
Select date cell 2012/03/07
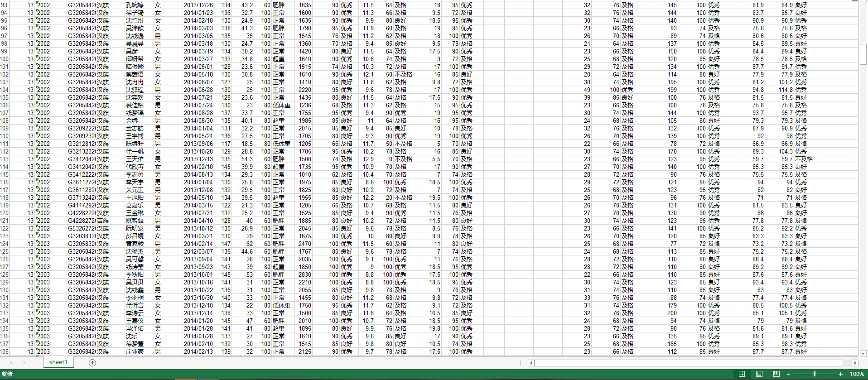pyautogui.click(x=198, y=251)
